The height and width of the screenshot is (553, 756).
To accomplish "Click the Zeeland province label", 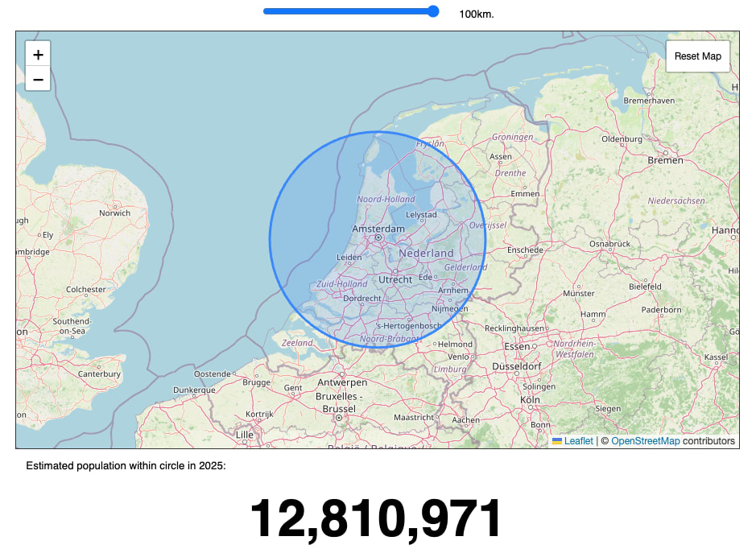I will click(x=297, y=343).
